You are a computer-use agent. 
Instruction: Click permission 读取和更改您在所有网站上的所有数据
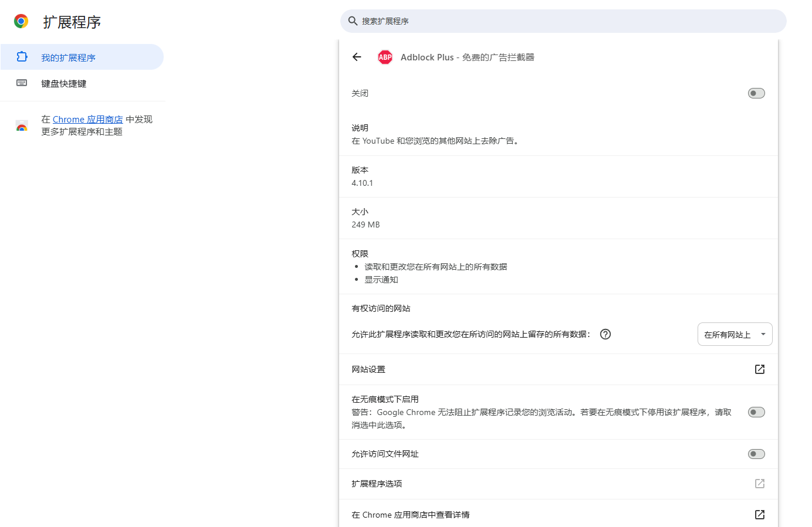click(436, 267)
